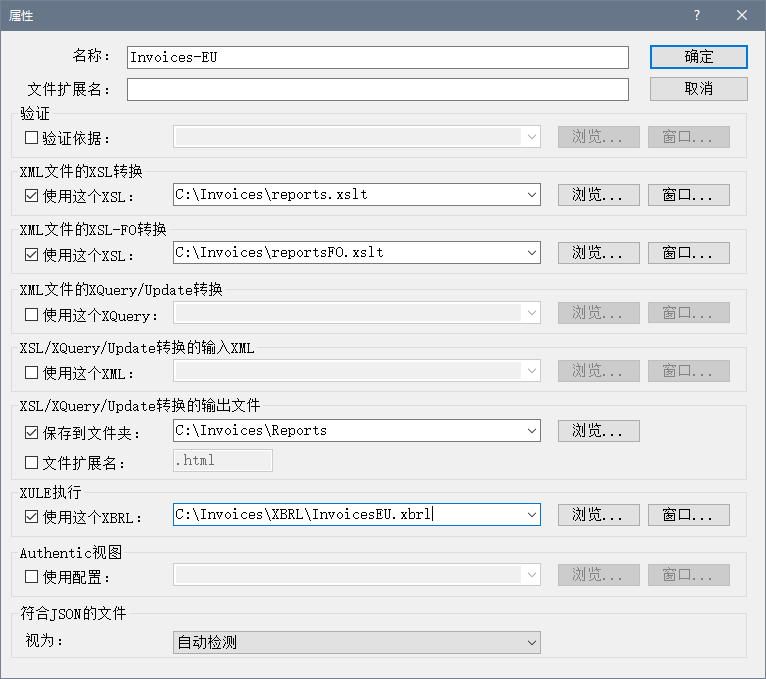This screenshot has width=766, height=679.
Task: Uncheck 使用这个XSL for XSL转换
Action: pos(31,196)
